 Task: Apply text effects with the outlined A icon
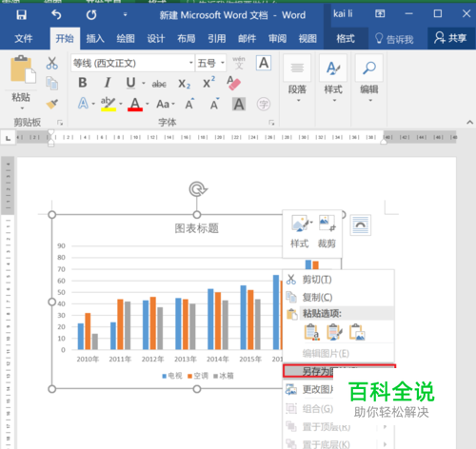tap(83, 104)
